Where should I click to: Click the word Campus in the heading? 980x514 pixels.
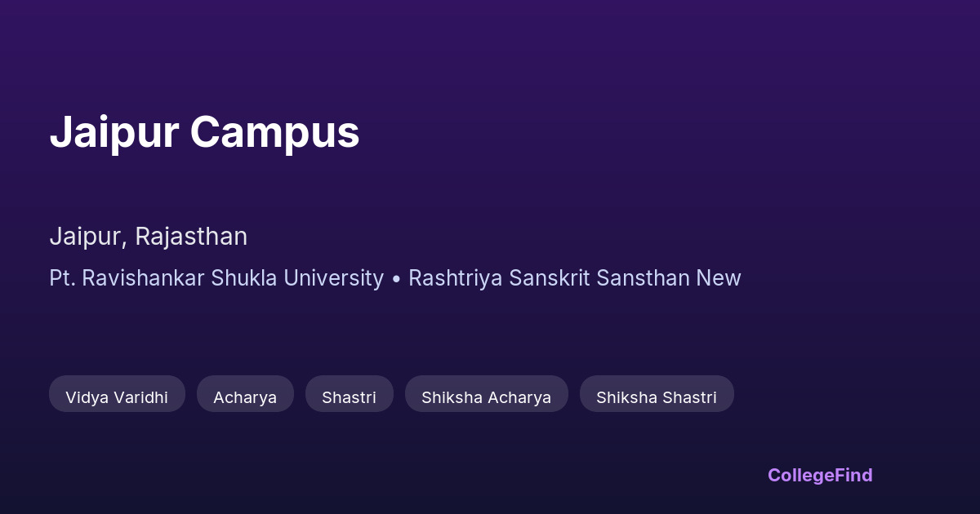point(275,132)
